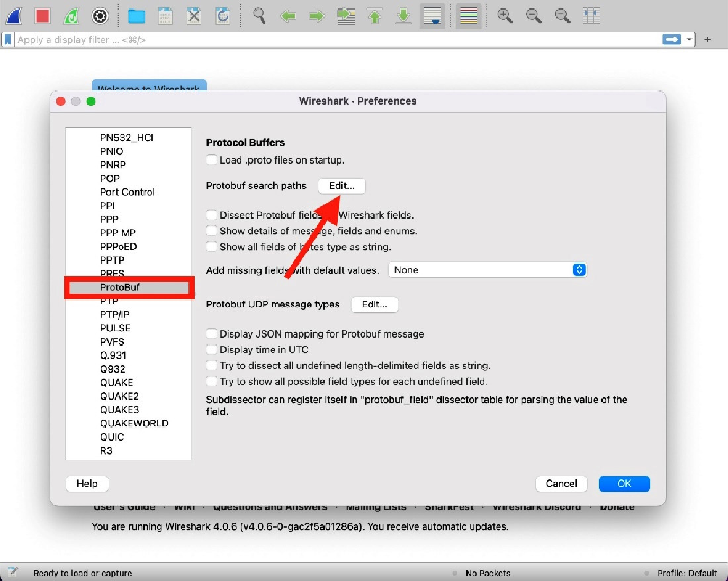Click zoom in magnifier icon
Screen dimensions: 728x581
505,16
